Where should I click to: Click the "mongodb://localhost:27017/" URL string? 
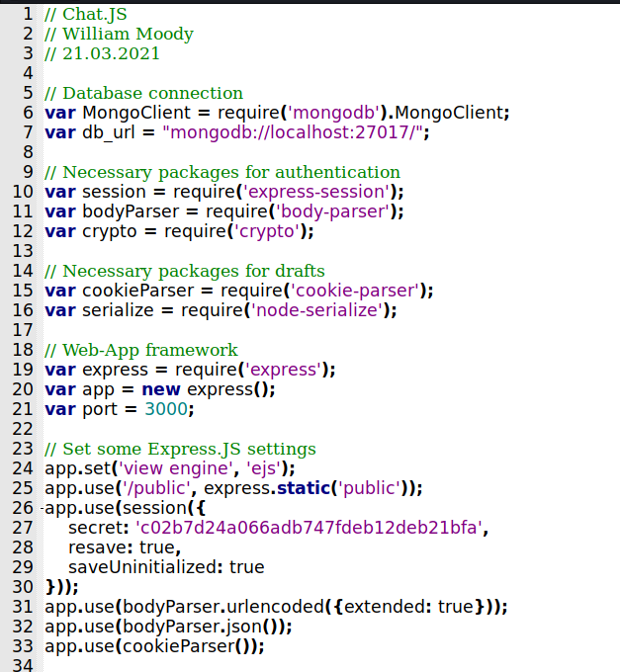tap(293, 132)
